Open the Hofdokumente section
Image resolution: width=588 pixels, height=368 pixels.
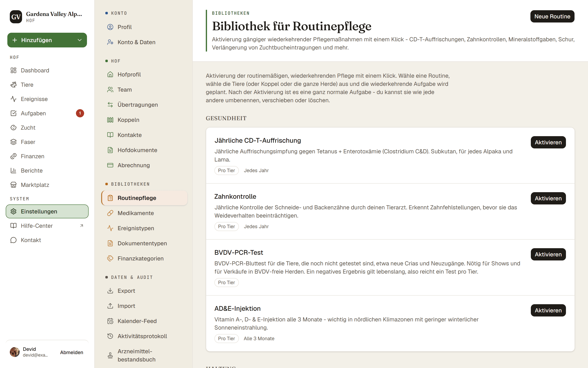(144, 150)
